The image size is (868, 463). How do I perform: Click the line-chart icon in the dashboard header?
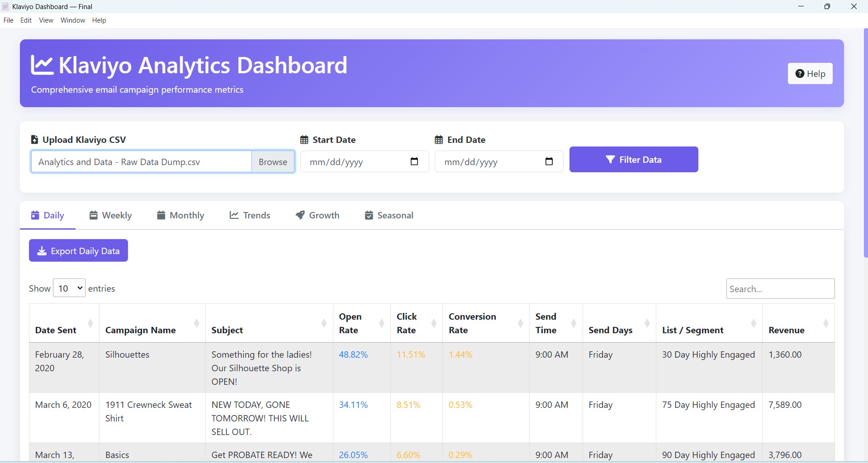click(42, 64)
